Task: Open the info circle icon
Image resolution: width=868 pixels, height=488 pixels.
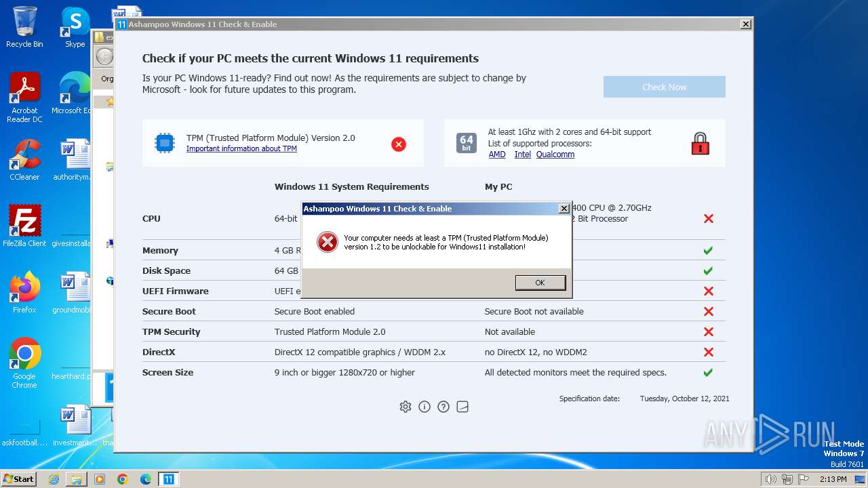Action: pyautogui.click(x=425, y=407)
